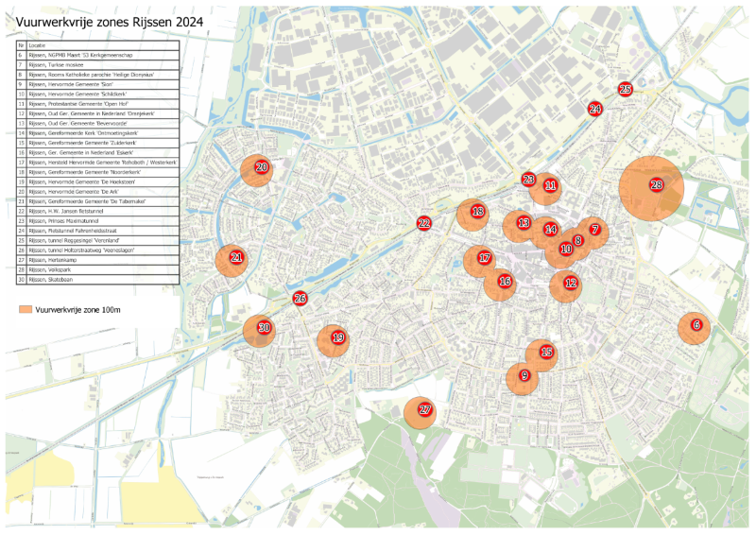Screen dimensions: 756x535
Task: Click marker 24 on the map
Action: coord(595,109)
